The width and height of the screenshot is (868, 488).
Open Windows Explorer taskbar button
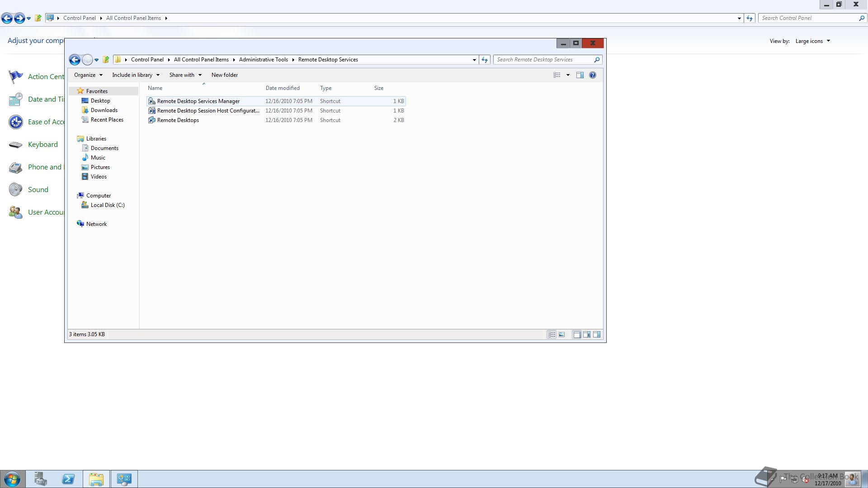pos(96,479)
